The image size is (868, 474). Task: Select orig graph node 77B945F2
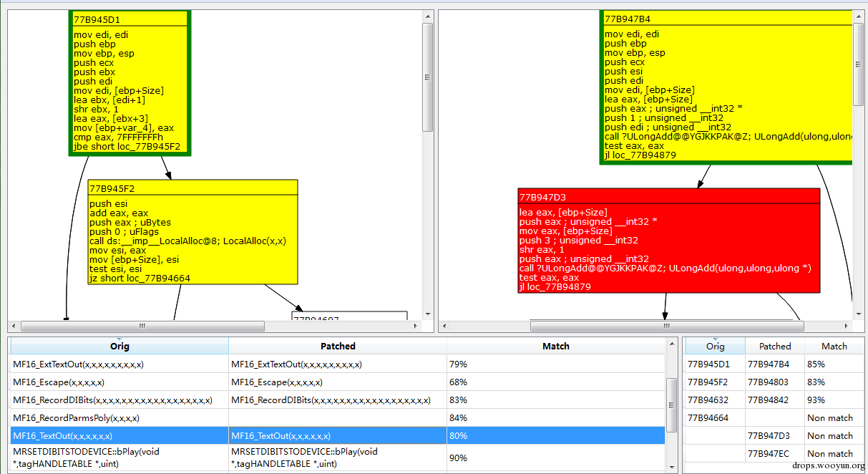pos(192,232)
